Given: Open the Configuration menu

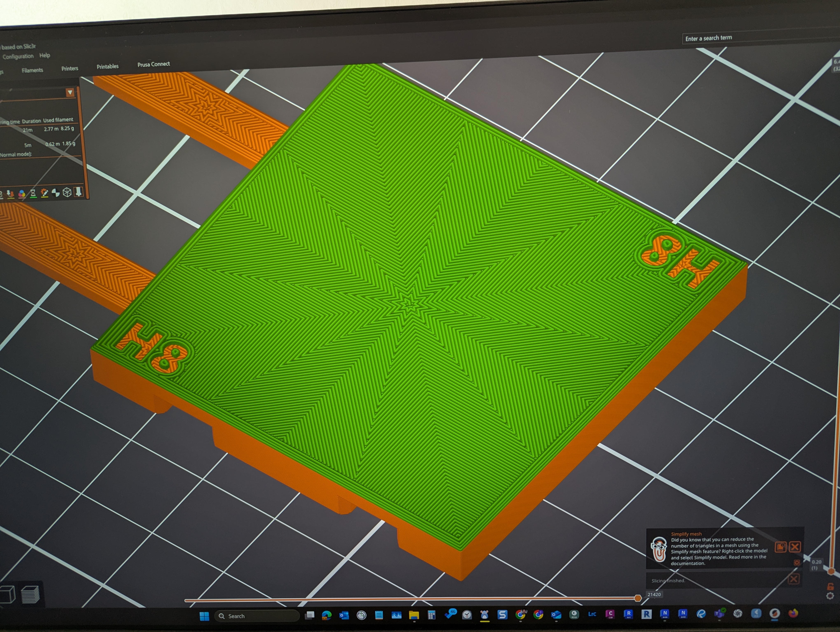Looking at the screenshot, I should click(x=18, y=57).
